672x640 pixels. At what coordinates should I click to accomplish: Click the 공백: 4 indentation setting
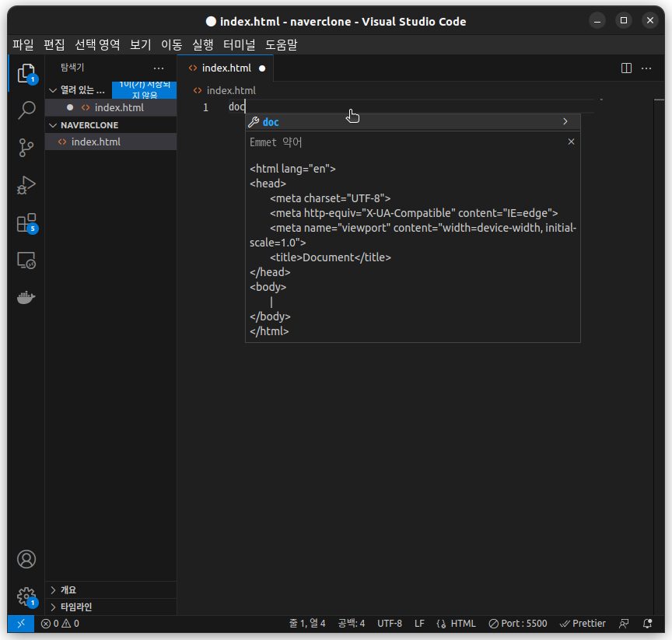[x=351, y=624]
